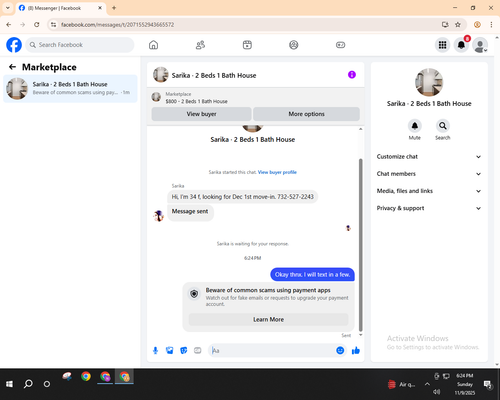
Task: Expand Customize chat section
Action: tap(429, 157)
